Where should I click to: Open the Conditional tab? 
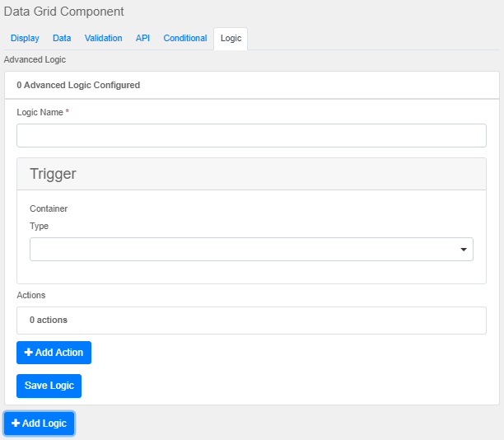185,38
